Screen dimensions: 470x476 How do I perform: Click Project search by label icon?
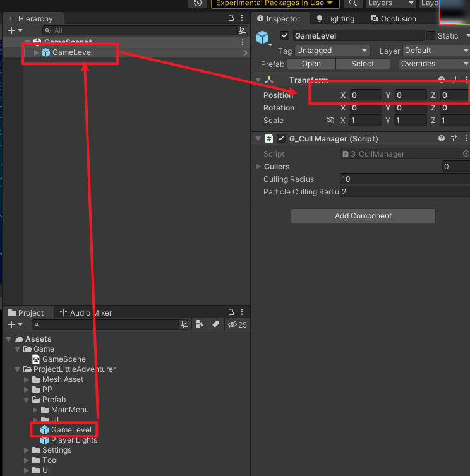pos(215,324)
